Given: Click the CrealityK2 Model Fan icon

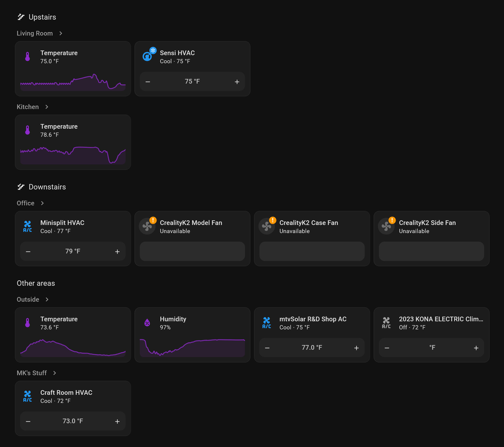Looking at the screenshot, I should pyautogui.click(x=147, y=226).
